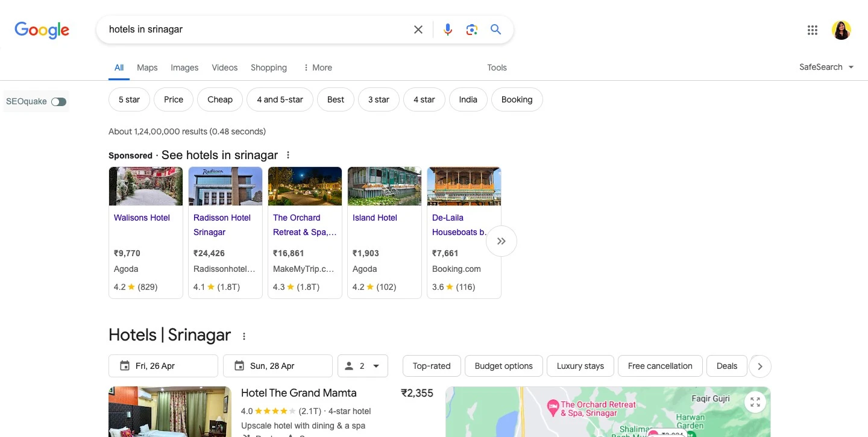
Task: Click the ₹1,903 Island Hotel price
Action: (366, 253)
